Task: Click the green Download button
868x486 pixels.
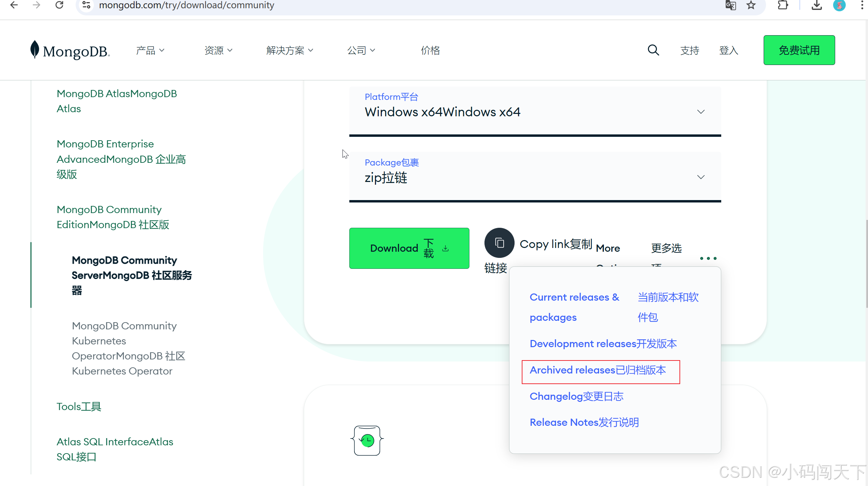Action: [x=409, y=248]
